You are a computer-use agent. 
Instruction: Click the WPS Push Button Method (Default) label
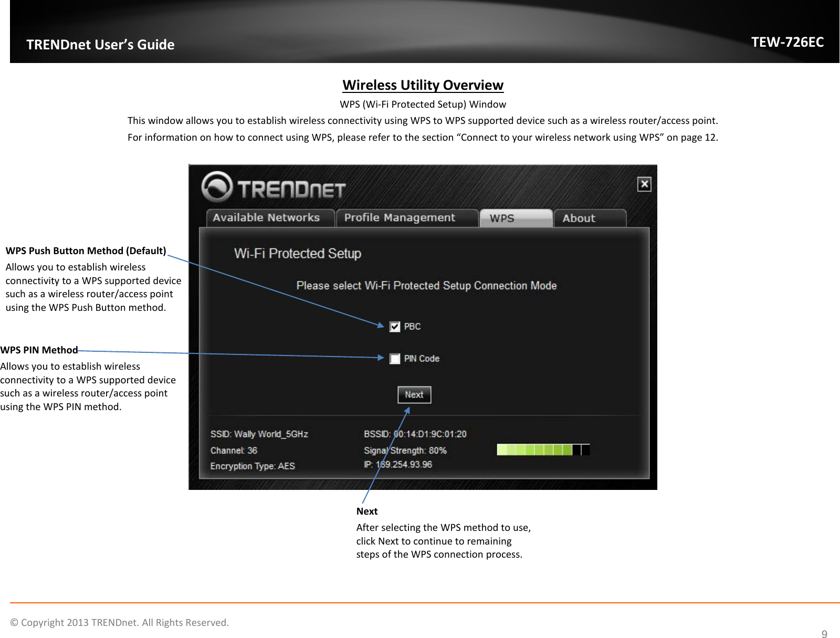86,251
